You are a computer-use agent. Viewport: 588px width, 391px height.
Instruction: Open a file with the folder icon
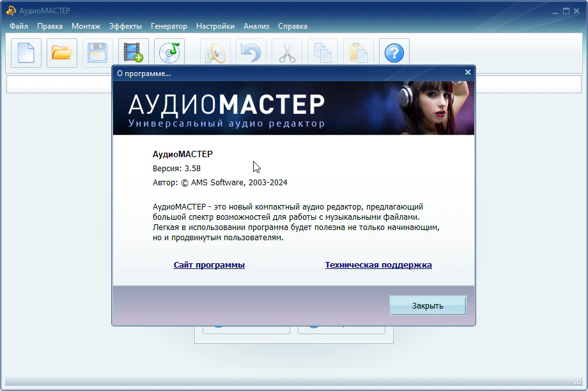click(62, 53)
